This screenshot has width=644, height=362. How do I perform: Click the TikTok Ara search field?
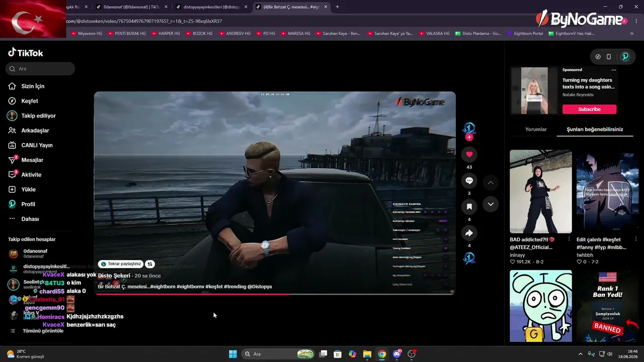(x=40, y=68)
